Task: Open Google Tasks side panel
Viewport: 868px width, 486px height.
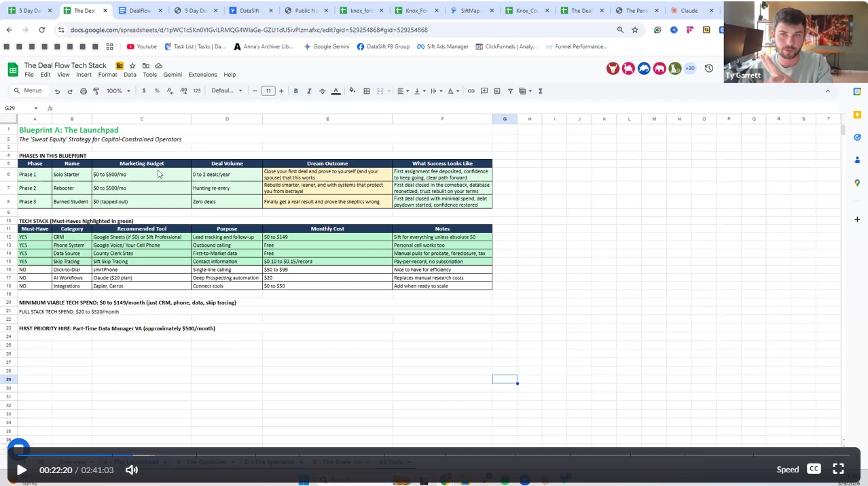Action: [857, 137]
